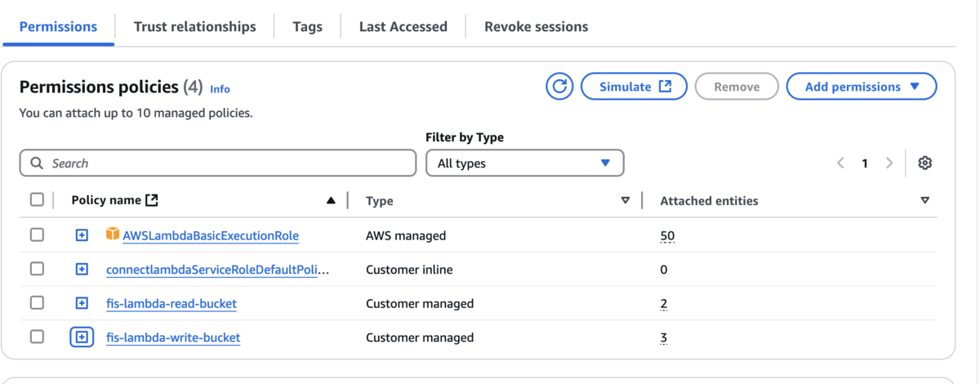Toggle the select-all policies checkbox
980x384 pixels.
pos(37,200)
